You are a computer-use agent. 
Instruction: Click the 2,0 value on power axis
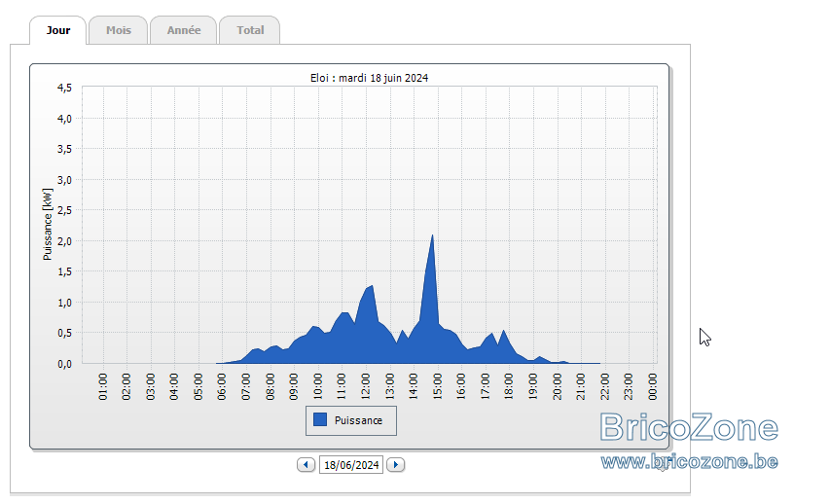(64, 241)
